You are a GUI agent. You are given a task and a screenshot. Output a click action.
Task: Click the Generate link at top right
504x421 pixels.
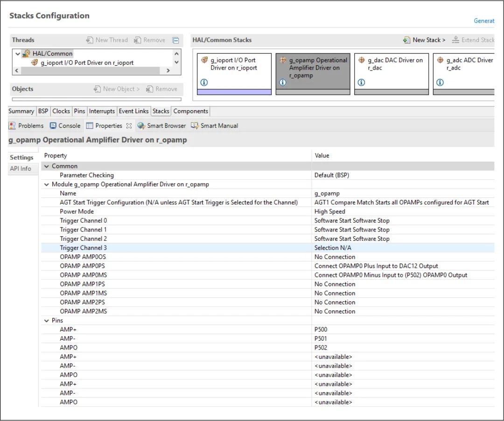click(x=484, y=21)
